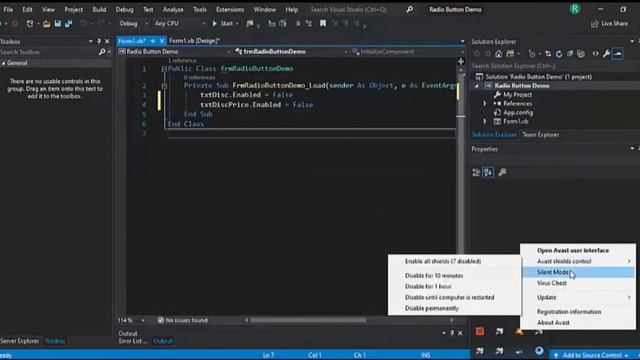The height and width of the screenshot is (360, 640).
Task: Select My Project in Solution Explorer
Action: click(517, 95)
